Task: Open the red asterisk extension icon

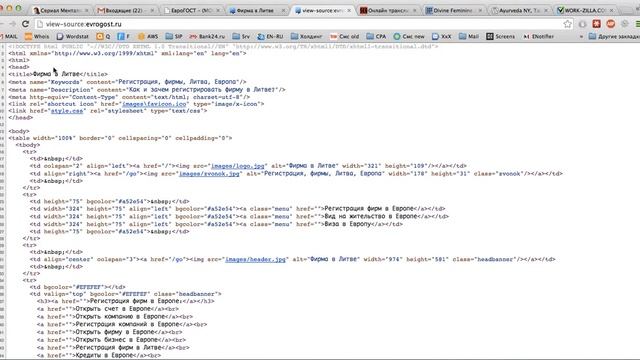Action: [596, 24]
